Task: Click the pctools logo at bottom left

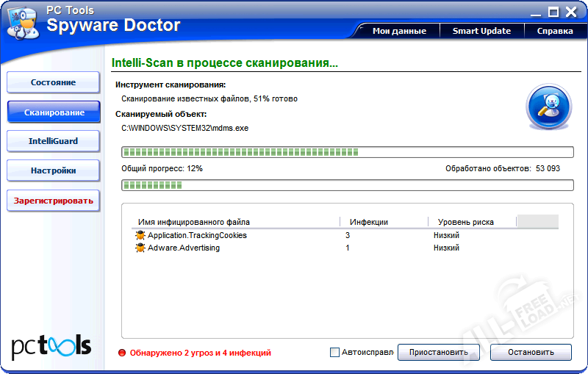Action: (51, 345)
